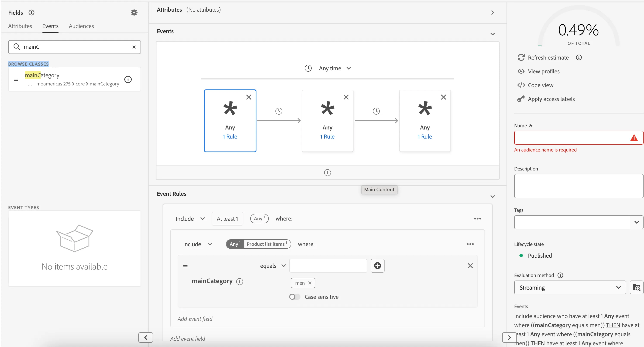Click the name field warning triangle
644x347 pixels.
pyautogui.click(x=634, y=138)
